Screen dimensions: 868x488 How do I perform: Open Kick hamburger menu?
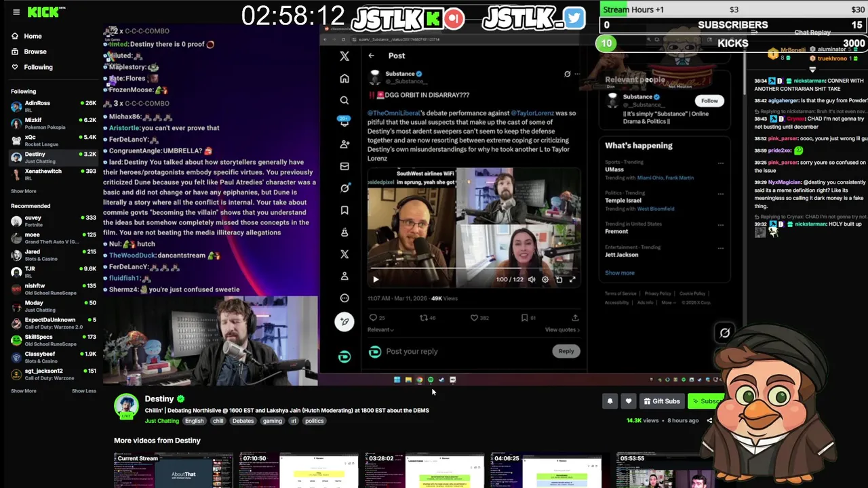(16, 12)
